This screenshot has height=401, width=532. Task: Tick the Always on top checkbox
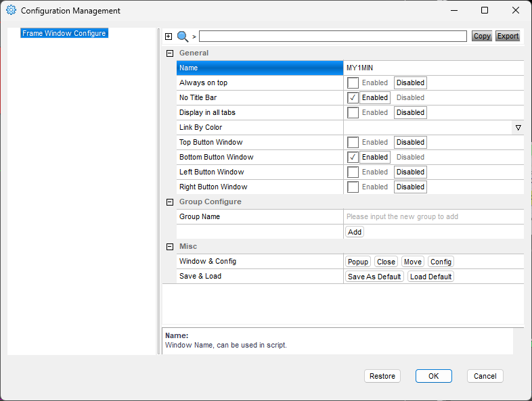tap(353, 83)
